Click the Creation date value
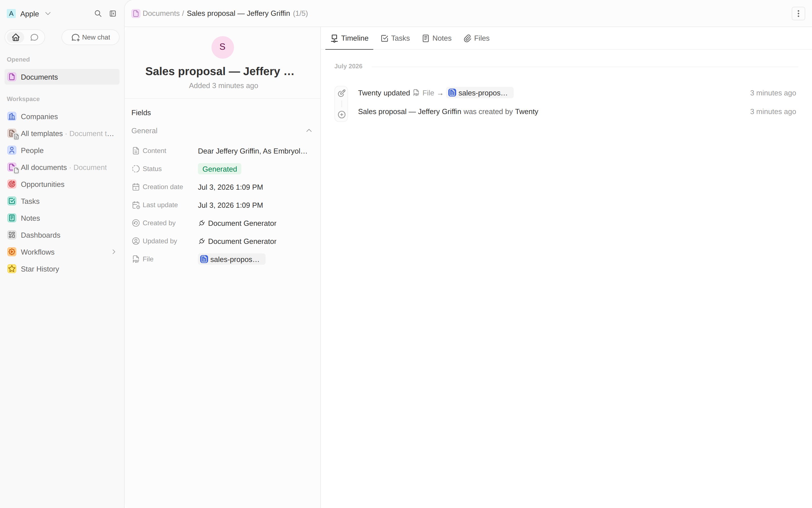This screenshot has width=812, height=508. 230,187
